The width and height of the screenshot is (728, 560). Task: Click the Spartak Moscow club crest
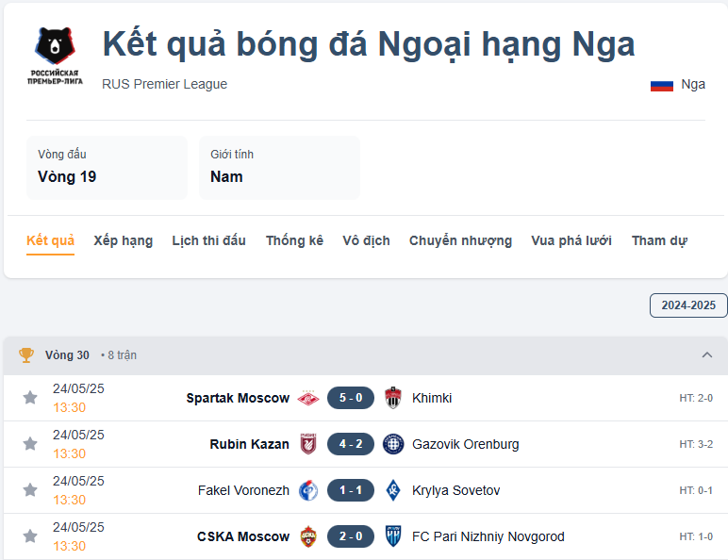(x=307, y=398)
